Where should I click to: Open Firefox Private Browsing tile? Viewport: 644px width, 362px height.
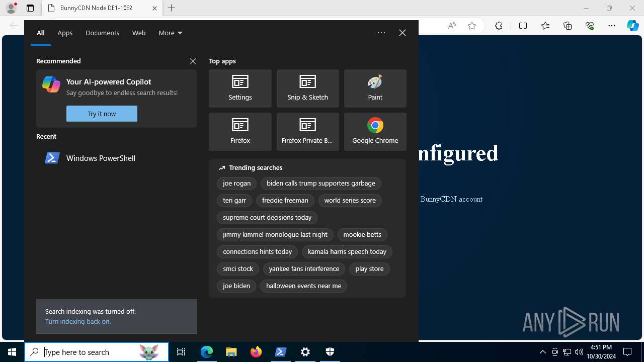coord(307,132)
